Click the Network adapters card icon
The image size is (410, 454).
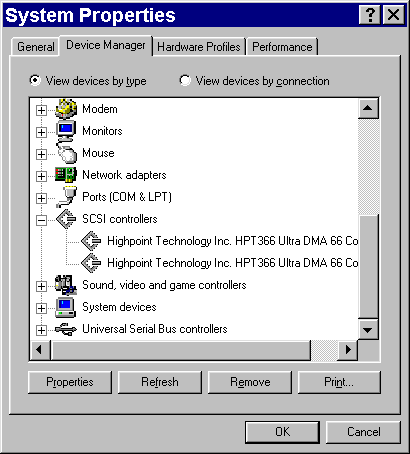pyautogui.click(x=66, y=175)
